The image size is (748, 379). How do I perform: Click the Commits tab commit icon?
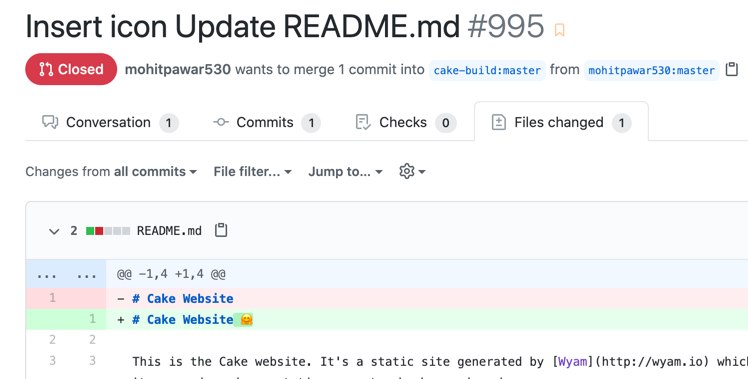[x=220, y=122]
